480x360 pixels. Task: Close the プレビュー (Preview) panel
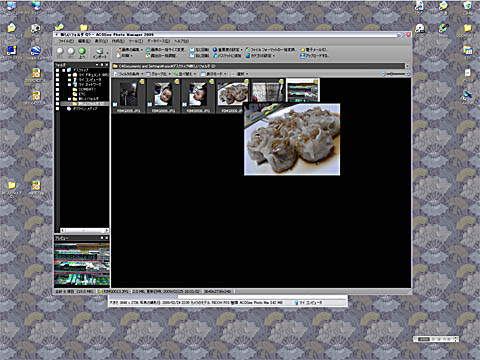107,238
